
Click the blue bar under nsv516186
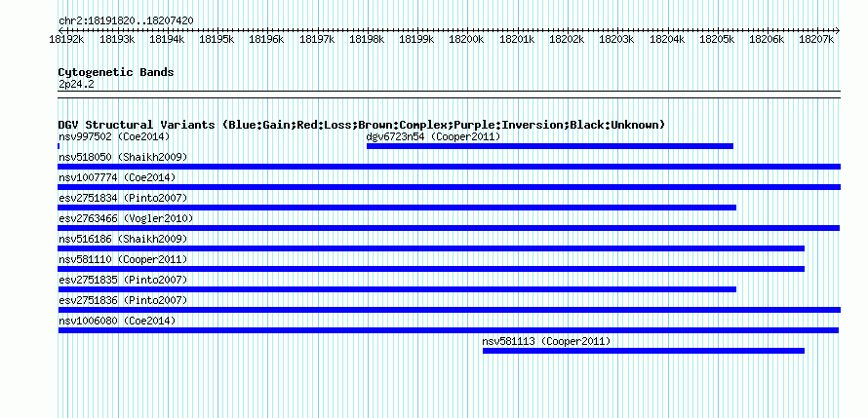pyautogui.click(x=431, y=248)
